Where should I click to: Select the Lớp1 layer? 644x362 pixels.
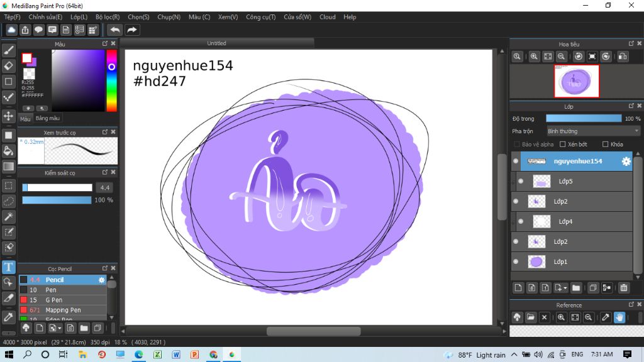(x=572, y=262)
